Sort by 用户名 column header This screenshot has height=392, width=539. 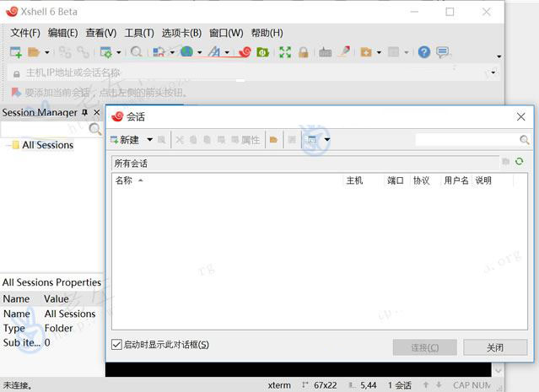click(455, 180)
